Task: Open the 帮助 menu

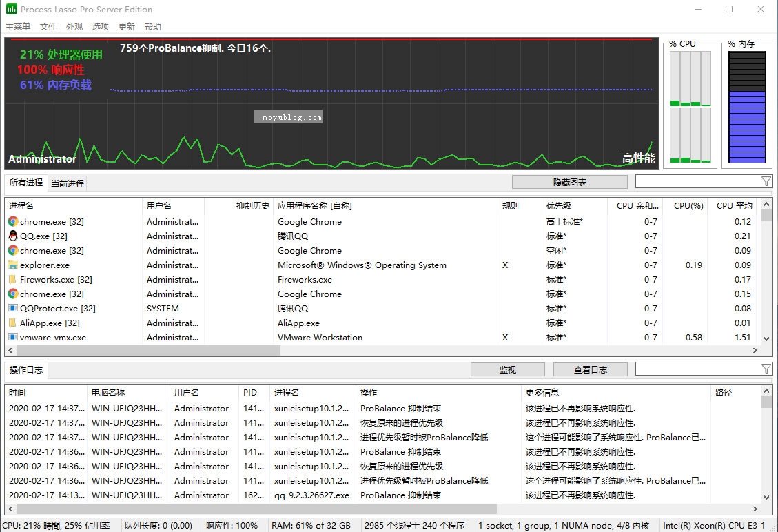Action: coord(153,26)
